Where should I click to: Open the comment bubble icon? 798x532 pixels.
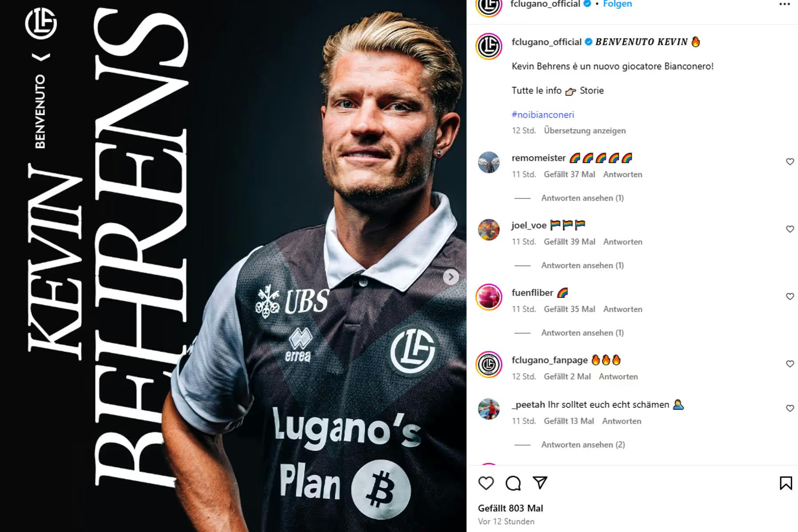pos(513,483)
